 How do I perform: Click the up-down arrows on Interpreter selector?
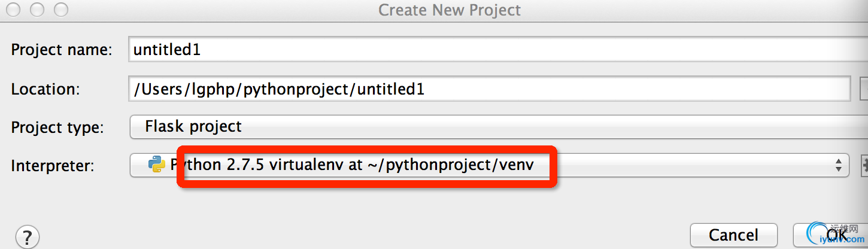[x=839, y=165]
